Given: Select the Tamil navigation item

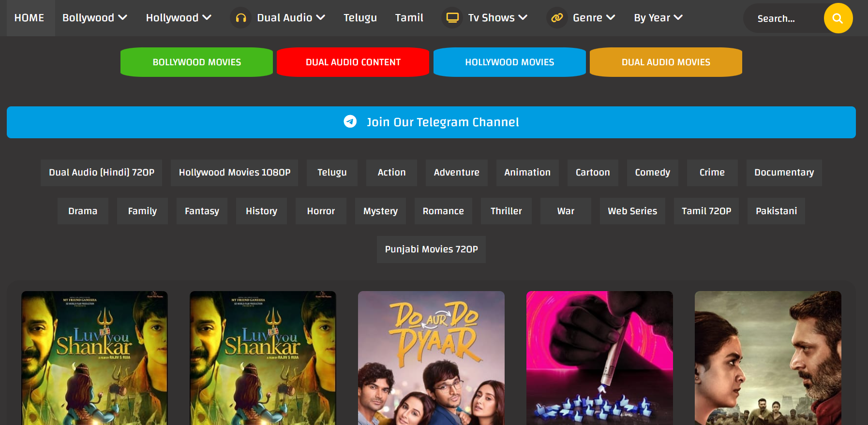Looking at the screenshot, I should (409, 18).
